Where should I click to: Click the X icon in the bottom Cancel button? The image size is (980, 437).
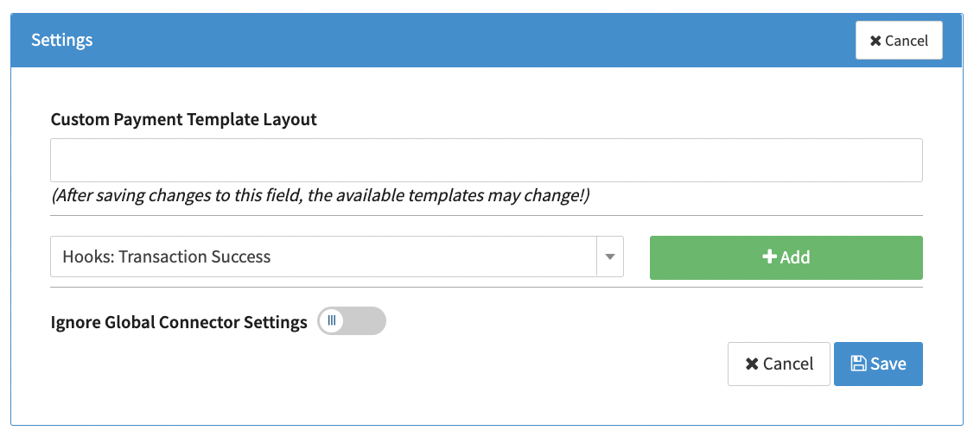pyautogui.click(x=752, y=364)
